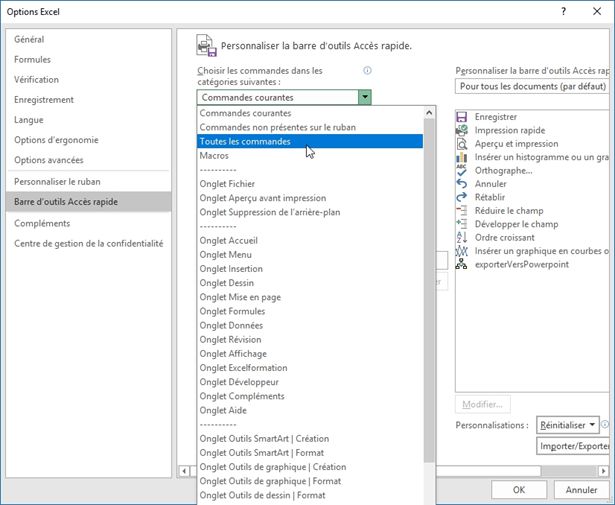Go to Enregistrement options category
Image resolution: width=615 pixels, height=505 pixels.
pyautogui.click(x=89, y=100)
